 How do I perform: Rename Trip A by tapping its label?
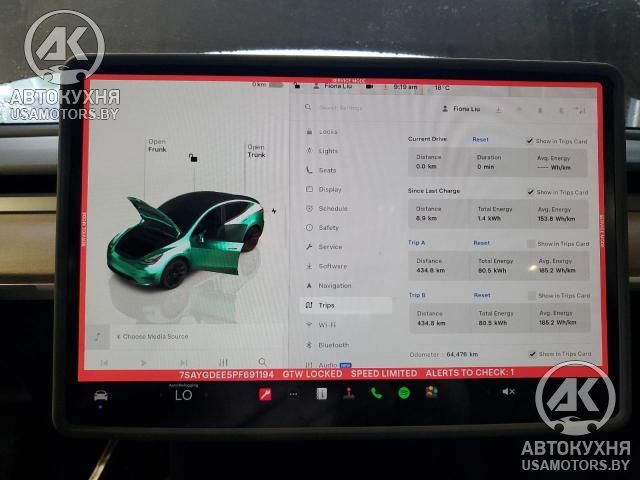coord(417,242)
